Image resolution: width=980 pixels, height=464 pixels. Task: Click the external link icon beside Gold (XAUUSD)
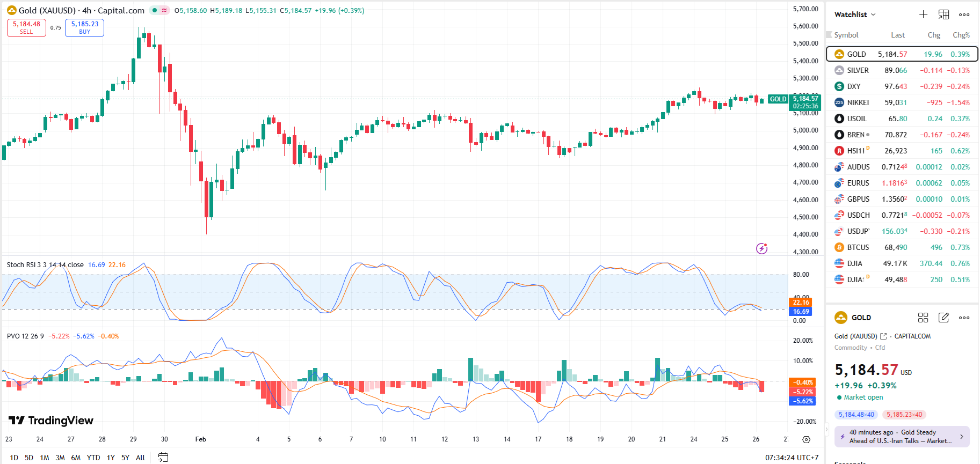883,336
